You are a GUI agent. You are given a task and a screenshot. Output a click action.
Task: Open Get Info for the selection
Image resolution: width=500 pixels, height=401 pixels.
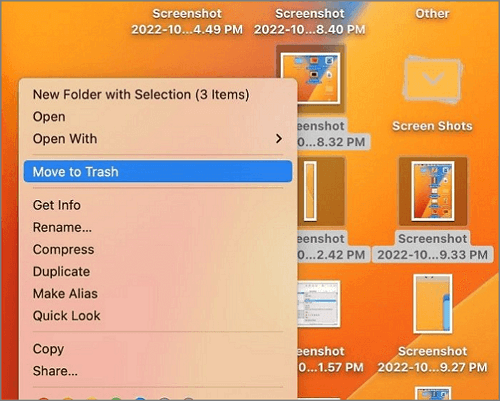(158, 205)
